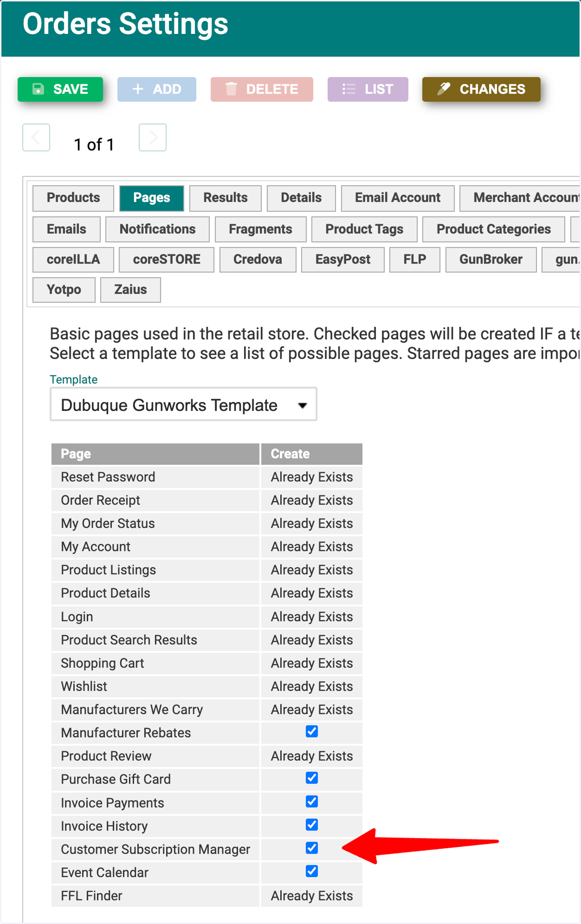This screenshot has height=924, width=581.
Task: Click the ADD button's plus icon
Action: [138, 89]
